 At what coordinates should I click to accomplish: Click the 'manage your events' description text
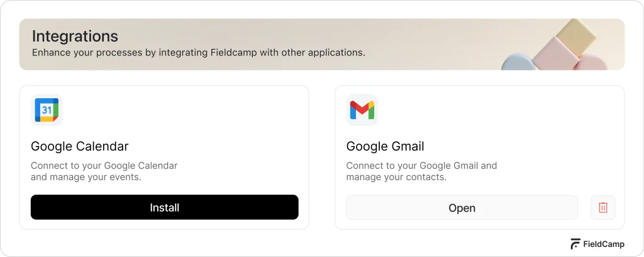pyautogui.click(x=86, y=177)
